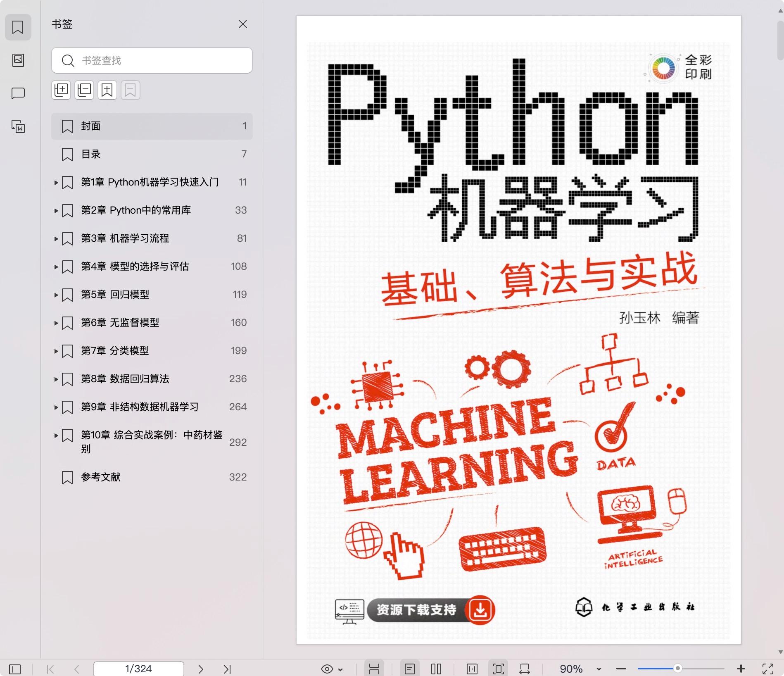Click the bookmark search field
Viewport: 784px width, 676px height.
tap(152, 60)
